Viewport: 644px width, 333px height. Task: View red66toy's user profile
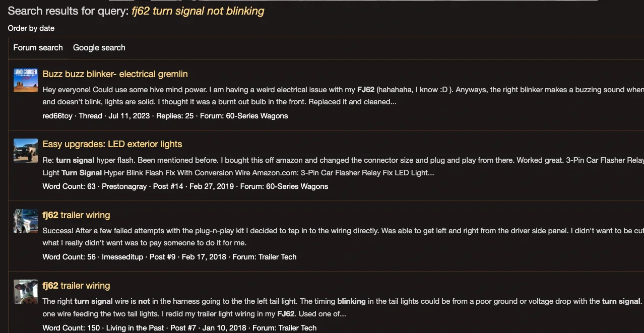[57, 116]
